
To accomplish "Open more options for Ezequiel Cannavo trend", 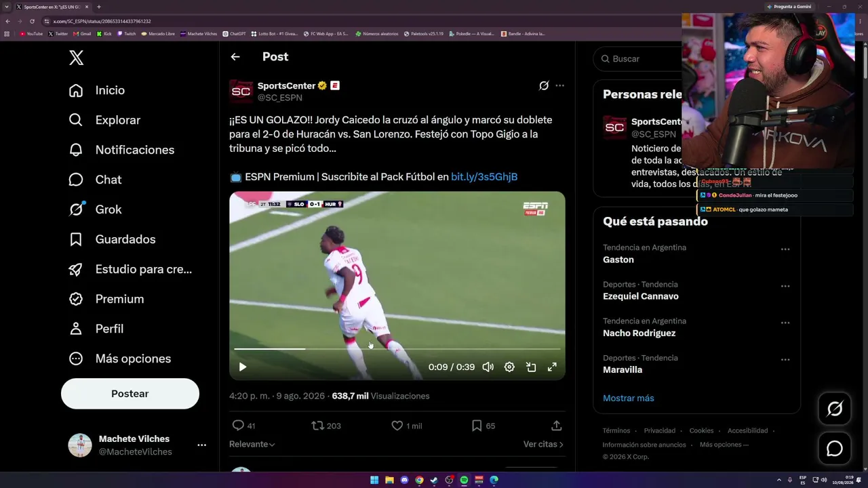I will (x=785, y=286).
